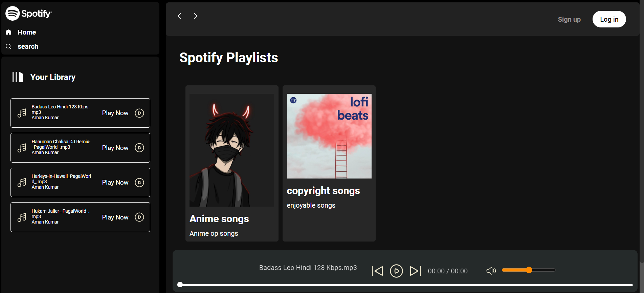Viewport: 644px width, 293px height.
Task: Click play circle icon for Hanuman Chalisa DJ Remix
Action: [x=139, y=148]
